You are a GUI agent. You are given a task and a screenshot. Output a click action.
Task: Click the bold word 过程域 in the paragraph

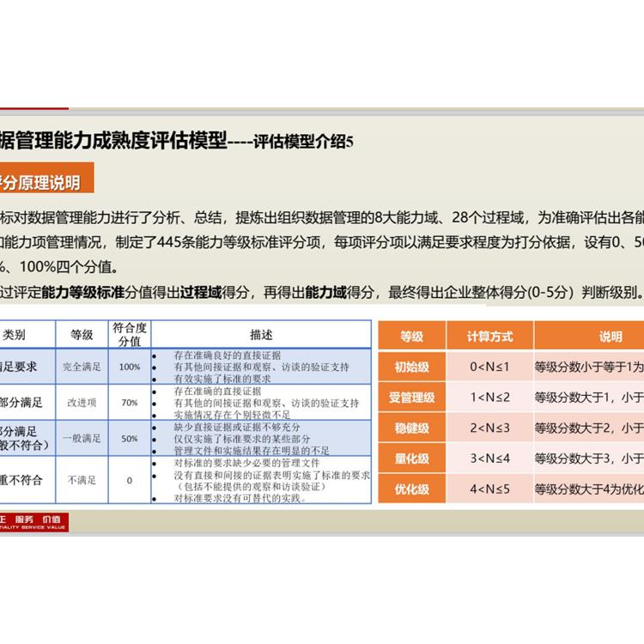click(x=201, y=293)
